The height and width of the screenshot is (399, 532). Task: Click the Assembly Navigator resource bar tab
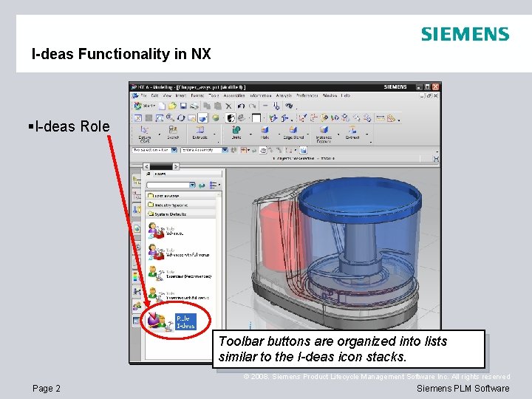pos(137,182)
